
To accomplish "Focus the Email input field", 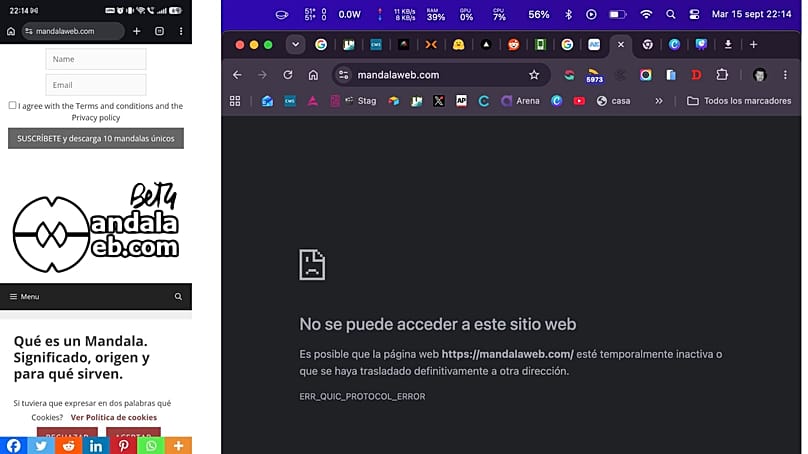I will click(96, 85).
